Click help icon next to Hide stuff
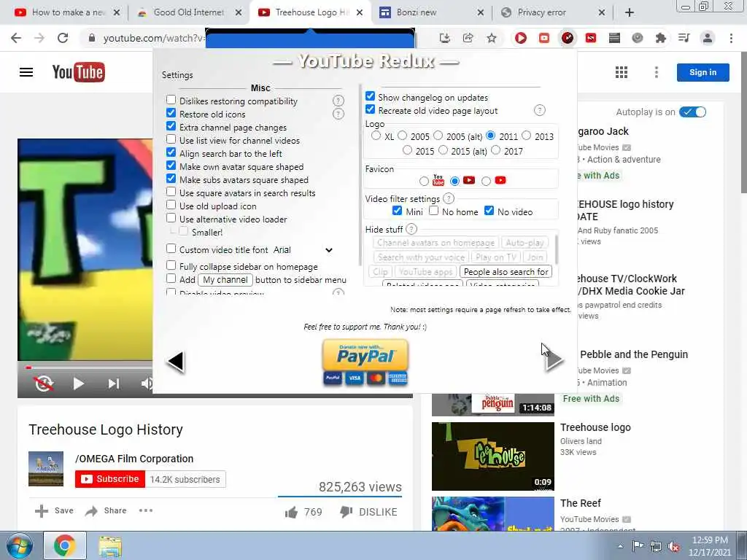 pos(411,229)
